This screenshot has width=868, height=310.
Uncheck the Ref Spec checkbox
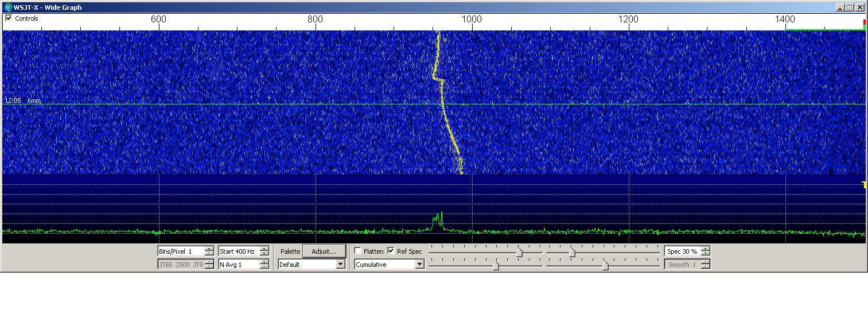click(391, 251)
